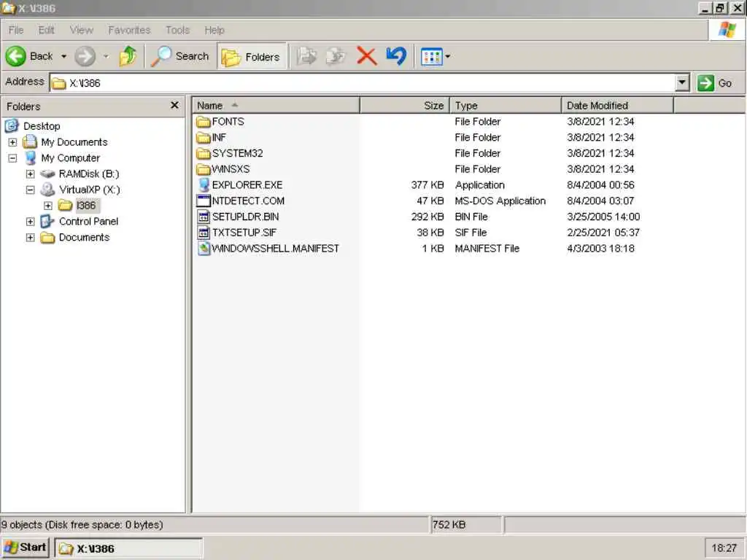Select the TXTSETUP.SIF file icon
This screenshot has height=560, width=747.
(x=204, y=233)
